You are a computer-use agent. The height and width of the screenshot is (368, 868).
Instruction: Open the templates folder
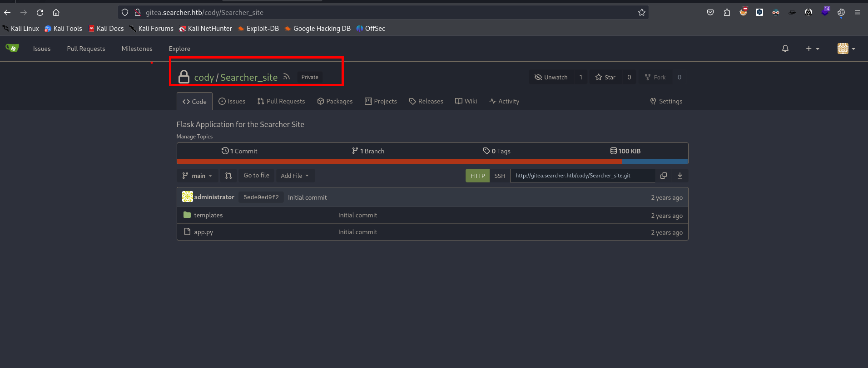208,215
